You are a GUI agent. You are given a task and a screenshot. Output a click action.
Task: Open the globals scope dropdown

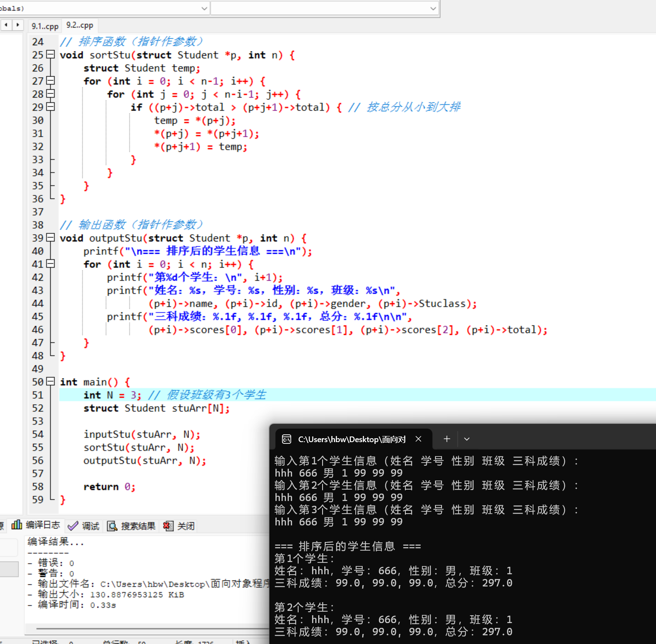click(x=204, y=8)
